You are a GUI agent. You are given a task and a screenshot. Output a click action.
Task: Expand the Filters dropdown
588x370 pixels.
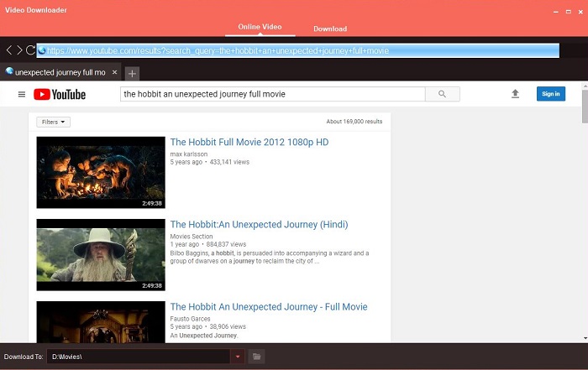[54, 122]
